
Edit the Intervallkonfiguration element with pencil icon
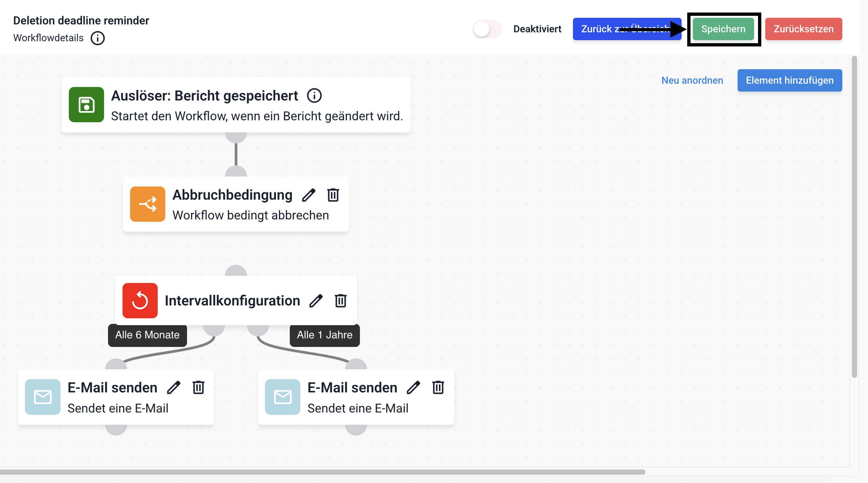[316, 301]
